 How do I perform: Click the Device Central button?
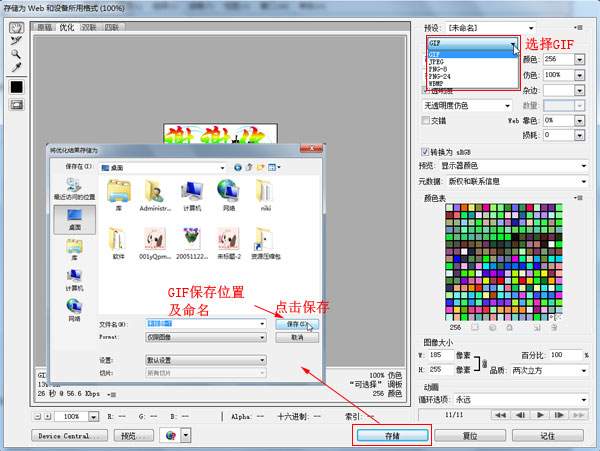69,435
